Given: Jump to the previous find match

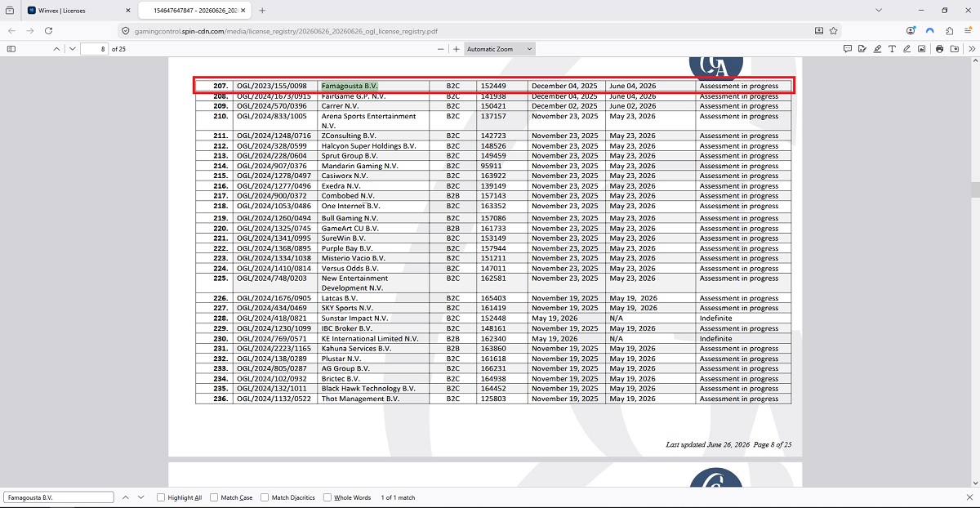Looking at the screenshot, I should (x=126, y=497).
